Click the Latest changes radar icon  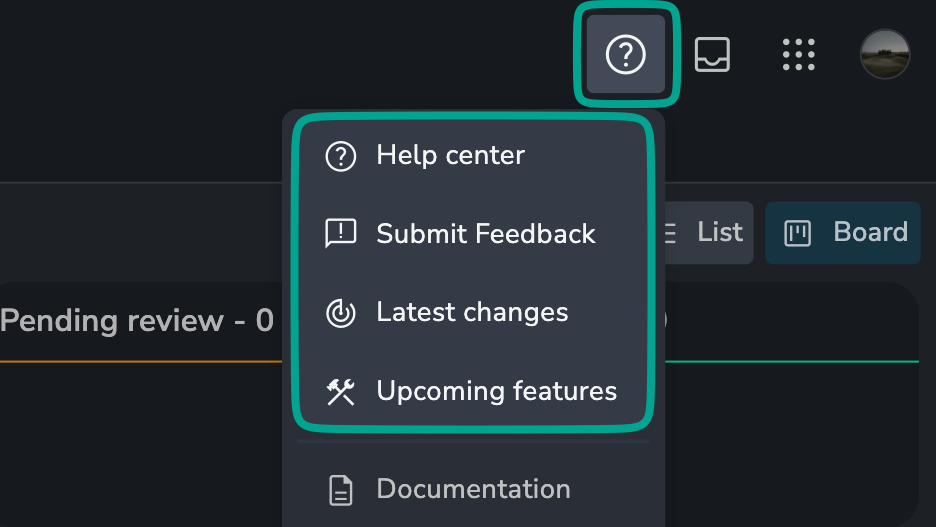click(341, 313)
